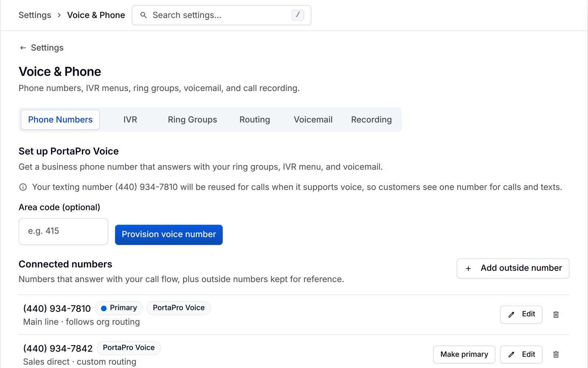The height and width of the screenshot is (368, 588).
Task: Switch to the Routing tab
Action: 255,120
